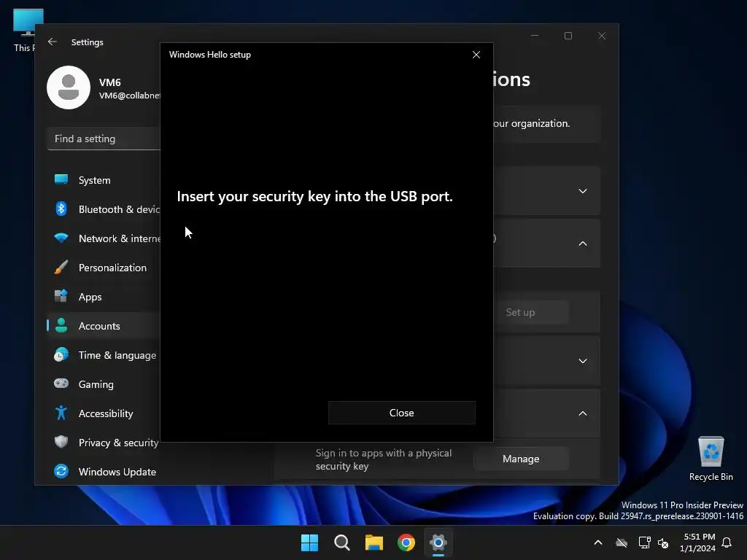Screen dimensions: 747x560
Task: Click the Personalization paintbrush icon
Action: point(61,267)
